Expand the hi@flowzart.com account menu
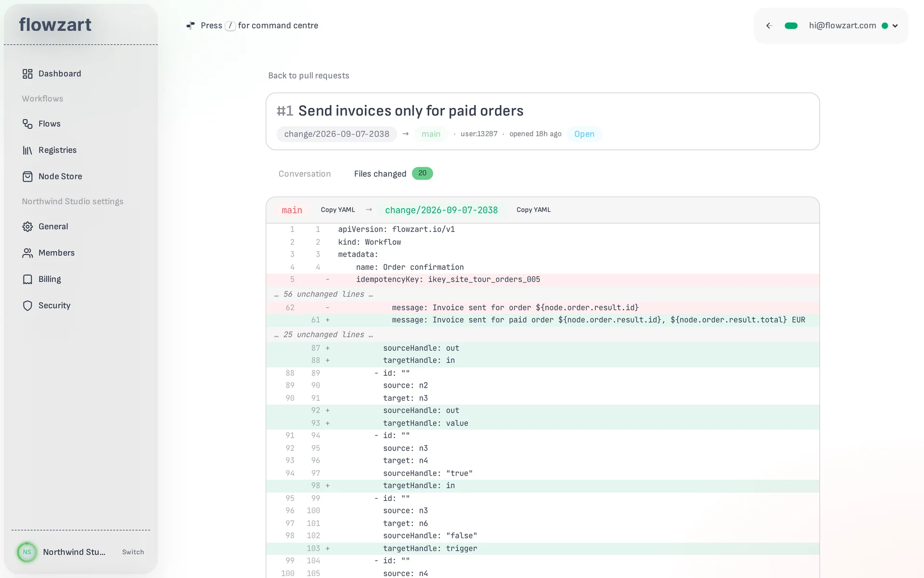The width and height of the screenshot is (924, 578). 895,26
